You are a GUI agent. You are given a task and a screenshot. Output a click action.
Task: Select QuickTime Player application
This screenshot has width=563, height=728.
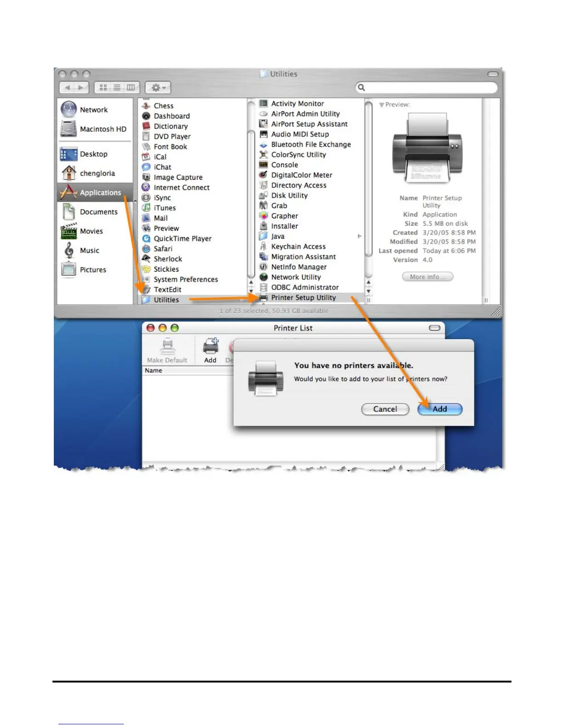[177, 239]
